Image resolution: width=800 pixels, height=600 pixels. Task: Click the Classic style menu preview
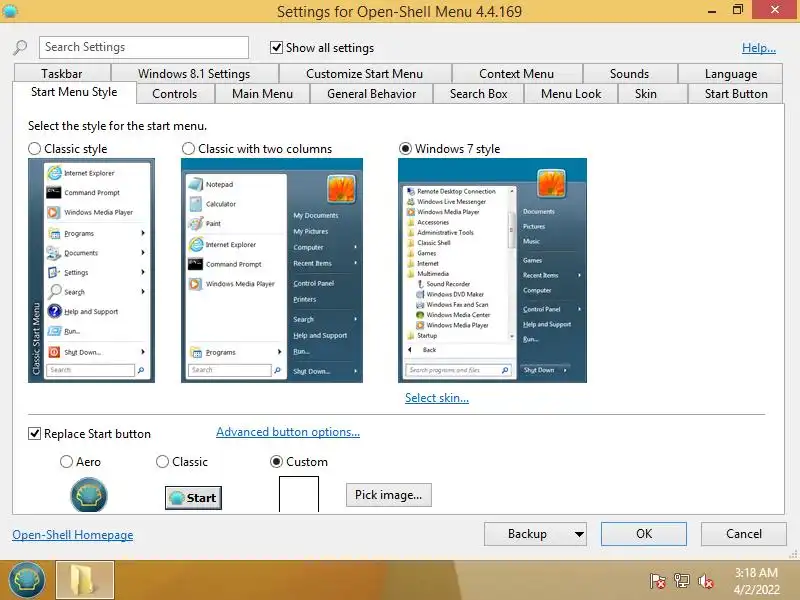pos(91,270)
